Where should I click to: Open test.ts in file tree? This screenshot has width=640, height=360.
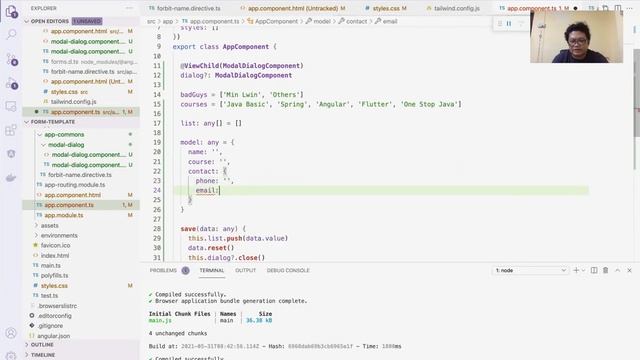[x=49, y=296]
